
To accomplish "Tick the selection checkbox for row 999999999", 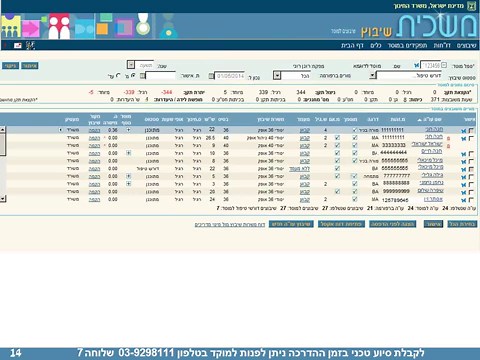I will click(x=471, y=192).
